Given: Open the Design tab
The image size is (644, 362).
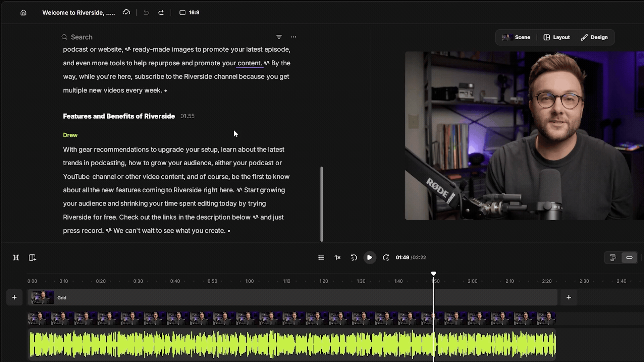Looking at the screenshot, I should coord(594,37).
